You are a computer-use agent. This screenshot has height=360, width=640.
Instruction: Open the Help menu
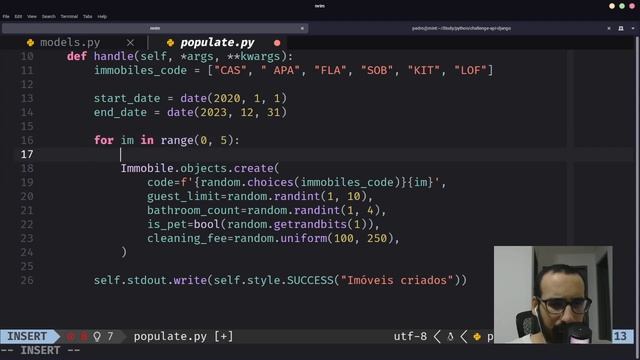point(102,16)
